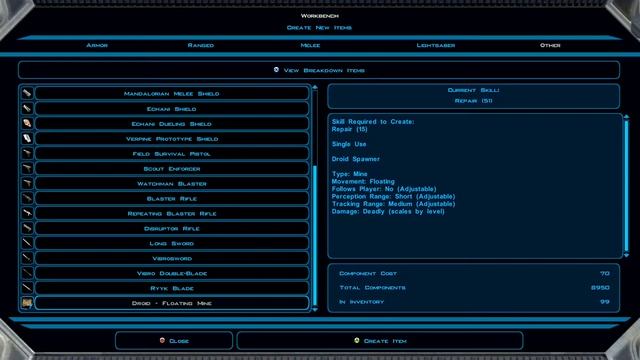Click the Watchman Blaster item icon
Screen dimensions: 640x360
point(27,183)
